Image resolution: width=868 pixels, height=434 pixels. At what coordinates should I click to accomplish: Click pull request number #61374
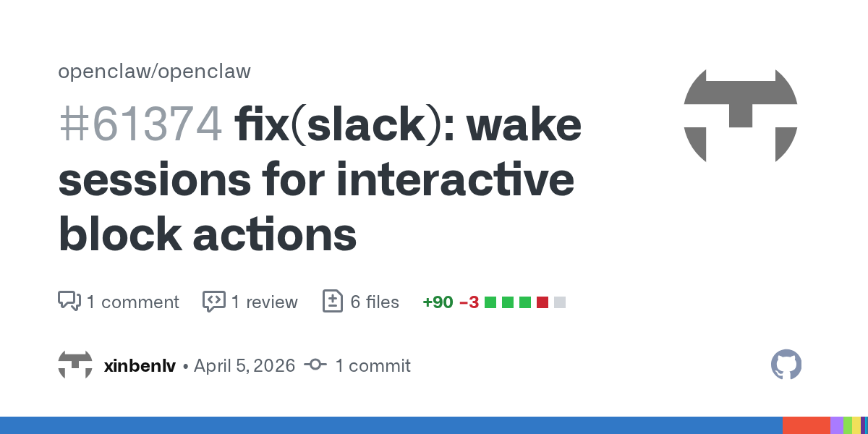[140, 124]
